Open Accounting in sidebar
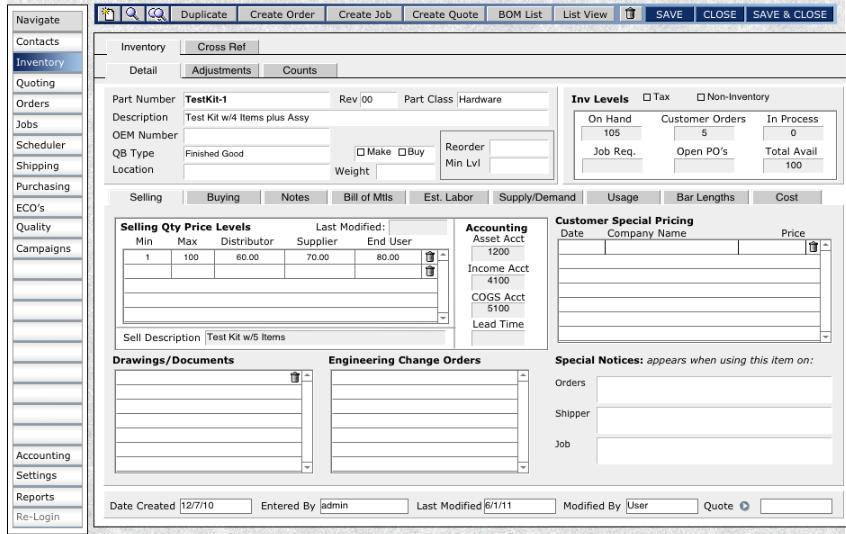846x534 pixels. (47, 456)
